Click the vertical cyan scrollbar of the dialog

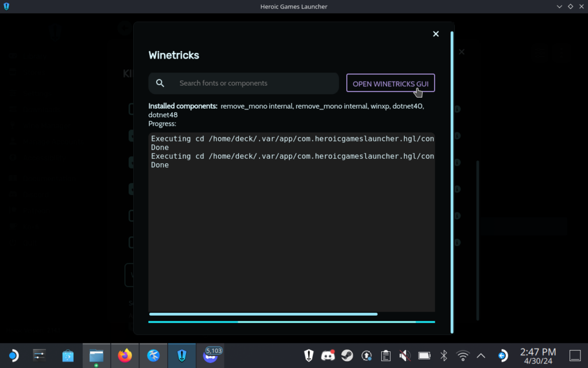(452, 182)
